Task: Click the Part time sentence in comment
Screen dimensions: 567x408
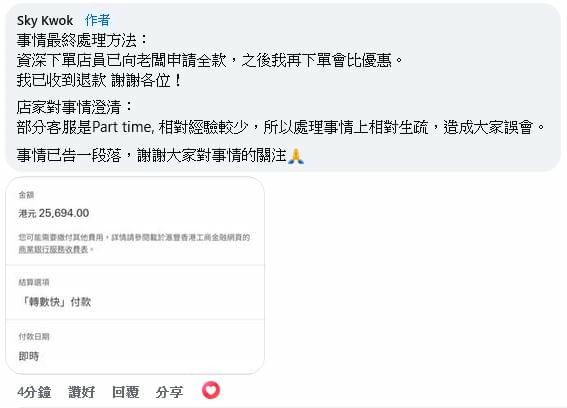Action: (281, 127)
